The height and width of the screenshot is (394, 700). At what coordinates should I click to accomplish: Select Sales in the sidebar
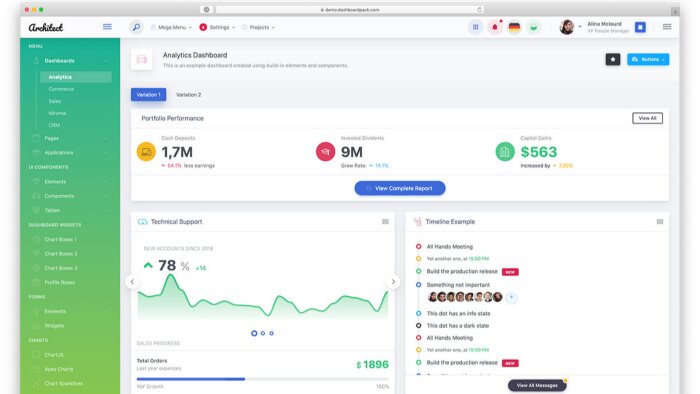pos(54,101)
